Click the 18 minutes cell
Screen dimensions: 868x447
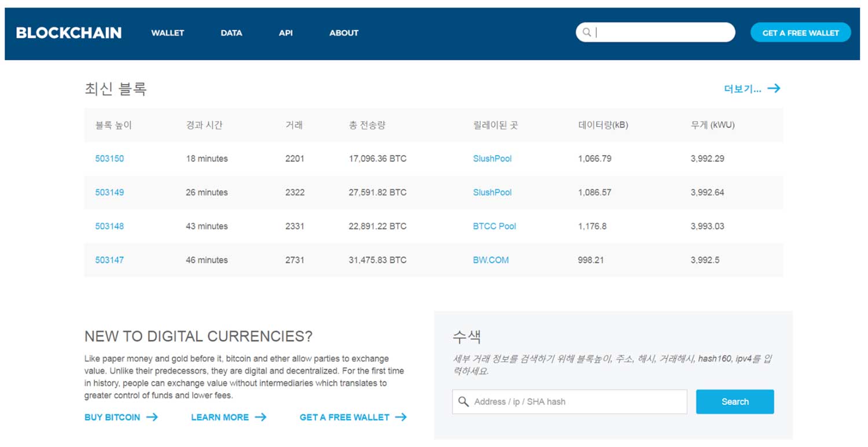(207, 159)
